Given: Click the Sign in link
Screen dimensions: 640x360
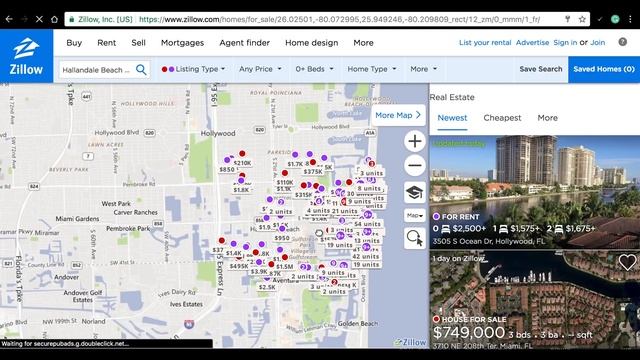Looking at the screenshot, I should pos(565,42).
